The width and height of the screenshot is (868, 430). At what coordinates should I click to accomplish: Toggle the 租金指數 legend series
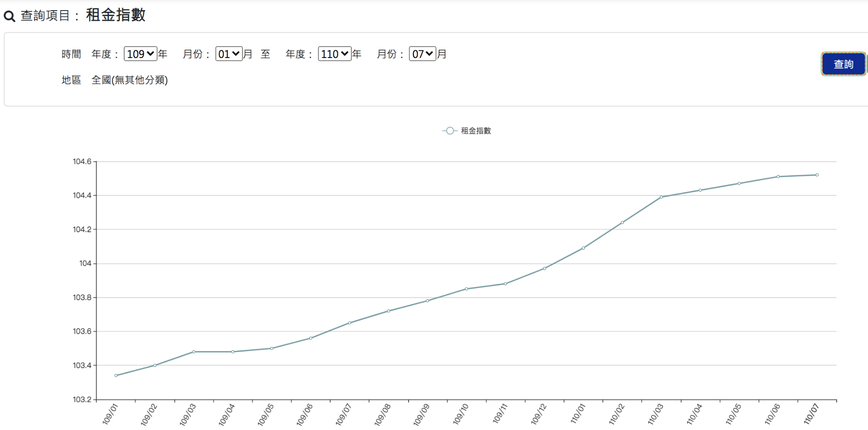467,130
